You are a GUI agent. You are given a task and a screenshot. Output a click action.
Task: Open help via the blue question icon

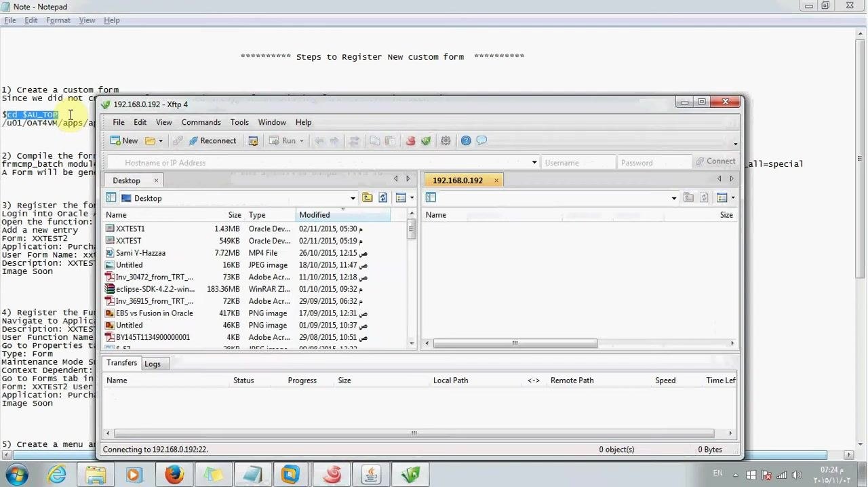pyautogui.click(x=466, y=141)
